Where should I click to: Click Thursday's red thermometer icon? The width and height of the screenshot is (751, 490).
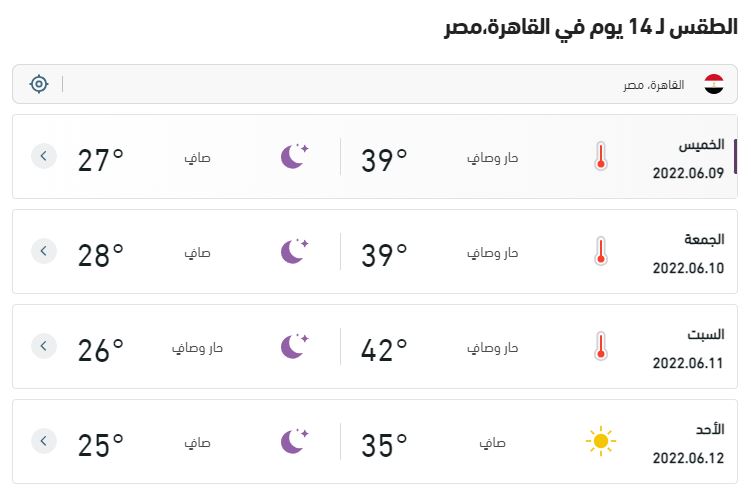click(x=601, y=156)
